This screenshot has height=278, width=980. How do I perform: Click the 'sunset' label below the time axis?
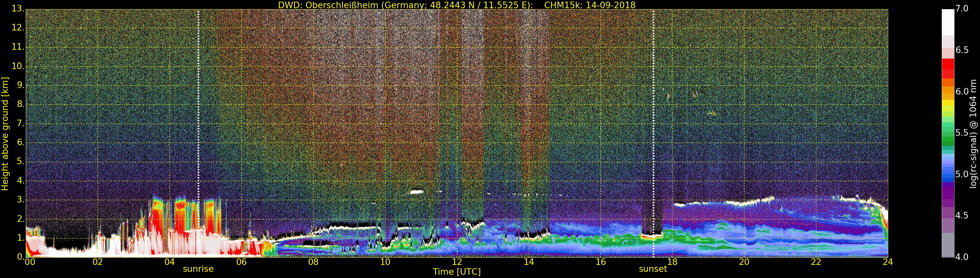click(653, 269)
